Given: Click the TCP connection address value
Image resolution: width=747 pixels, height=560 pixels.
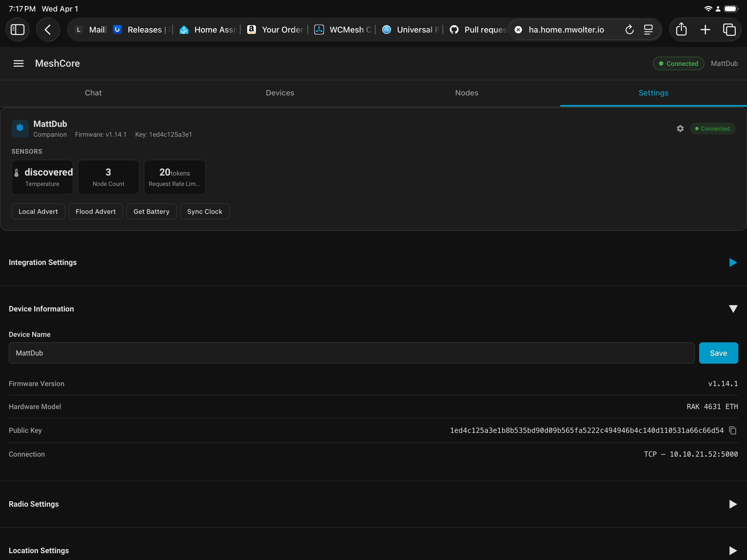Looking at the screenshot, I should click(x=691, y=454).
